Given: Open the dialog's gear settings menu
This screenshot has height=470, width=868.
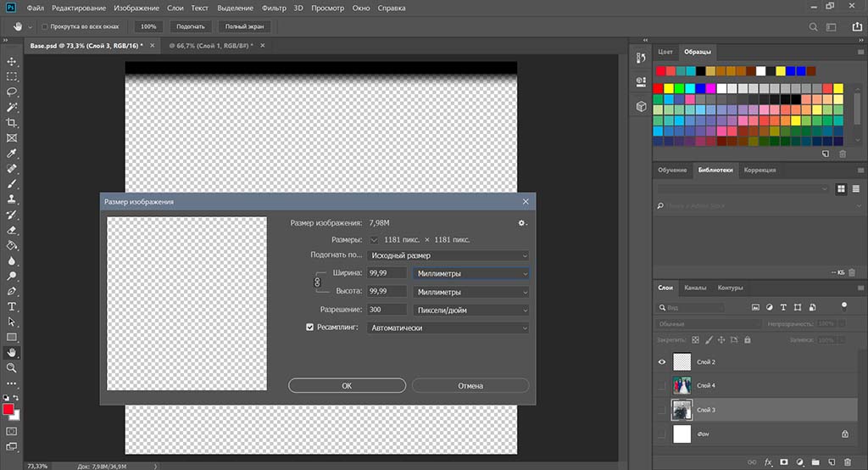Looking at the screenshot, I should [522, 222].
